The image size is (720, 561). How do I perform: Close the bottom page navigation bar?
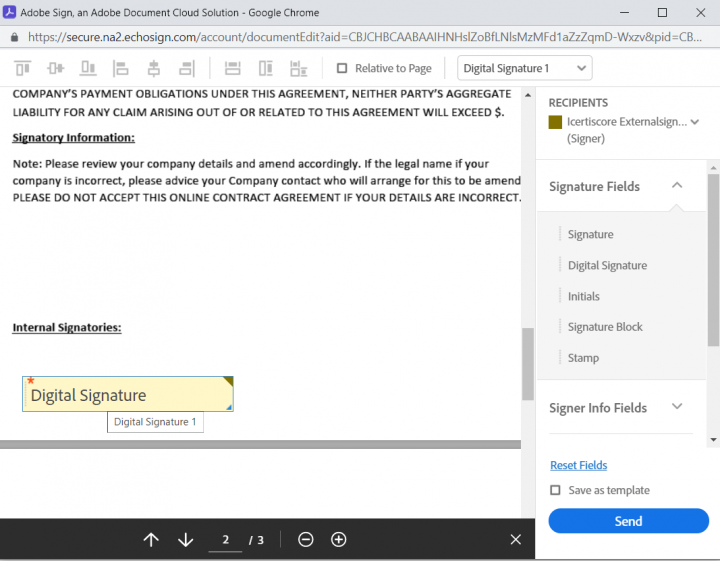[516, 539]
